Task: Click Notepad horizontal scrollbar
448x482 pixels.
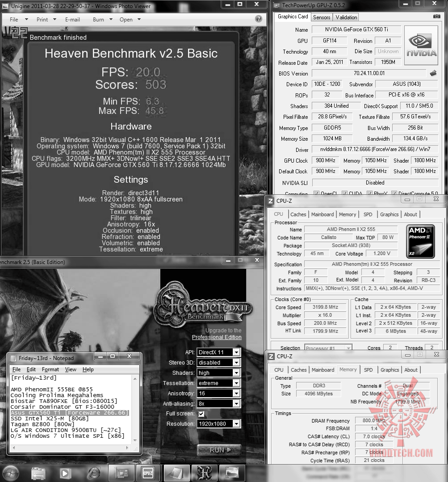Action: coord(71,448)
